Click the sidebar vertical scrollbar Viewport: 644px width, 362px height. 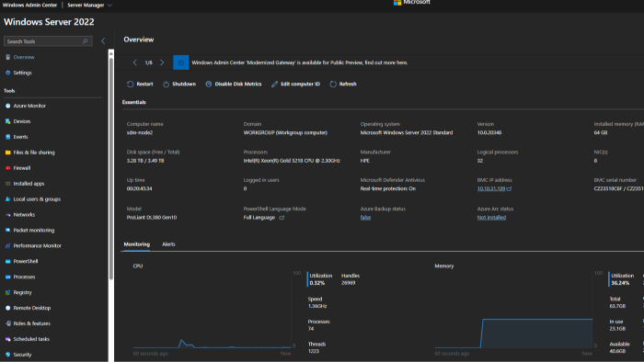tap(111, 168)
